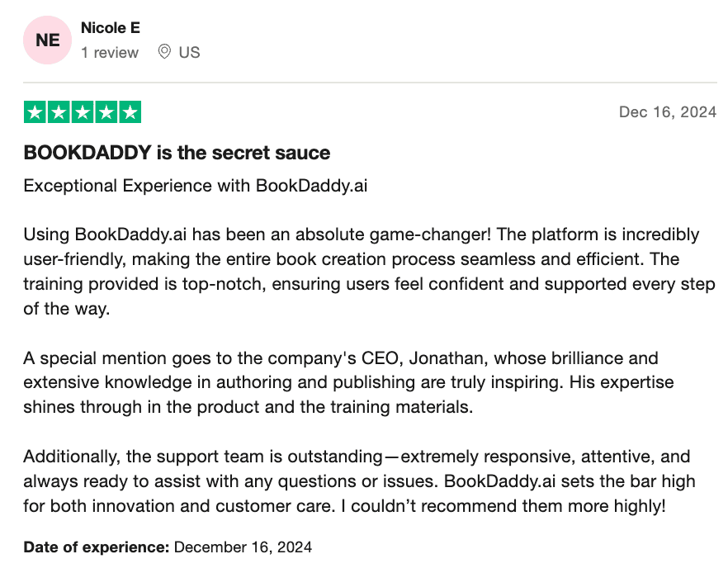The image size is (728, 573).
Task: Click the fifth green rating star
Action: pyautogui.click(x=130, y=112)
